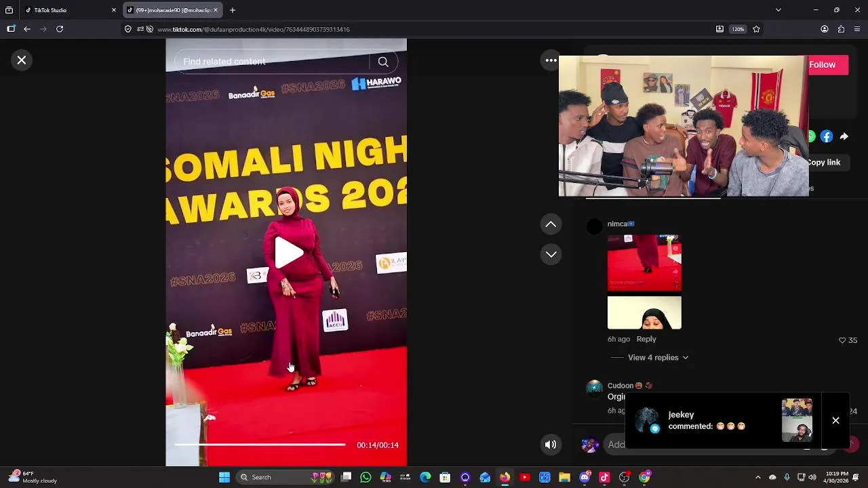Open the browser extensions icon

pyautogui.click(x=841, y=29)
